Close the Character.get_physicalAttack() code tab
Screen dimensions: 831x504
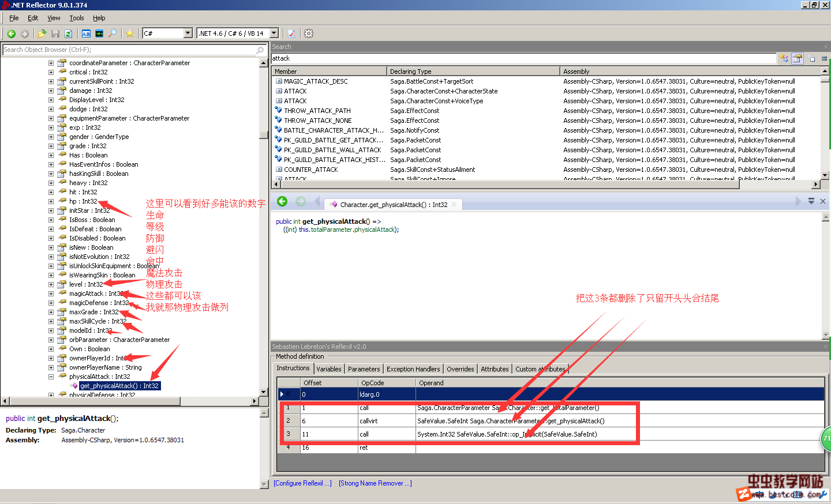click(x=454, y=204)
